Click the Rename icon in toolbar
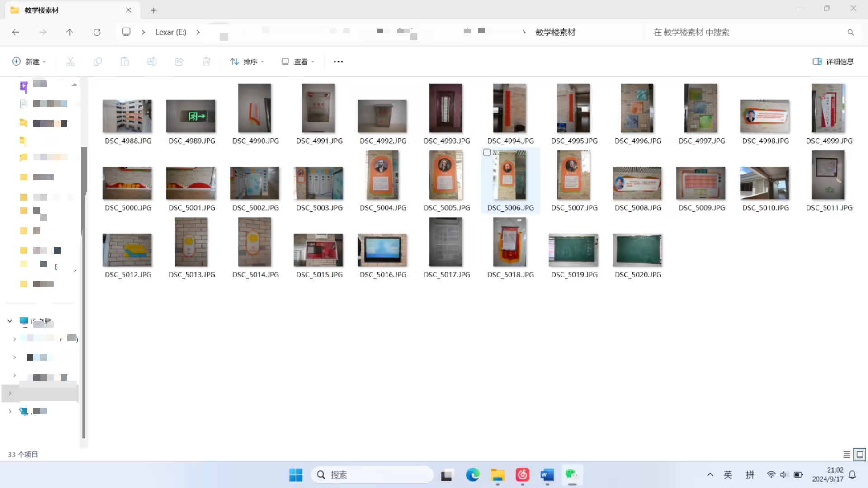The image size is (868, 488). 152,61
